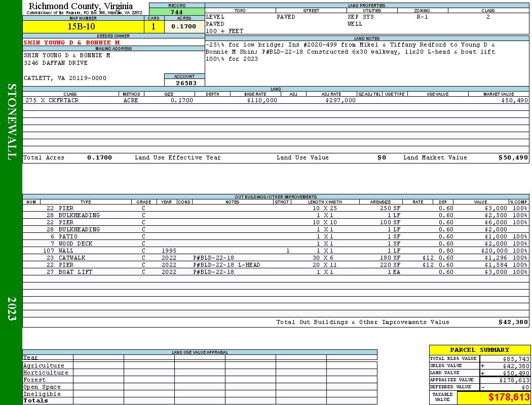Select the low bridge land note line
Screen dimensions: 532x405
coord(350,45)
